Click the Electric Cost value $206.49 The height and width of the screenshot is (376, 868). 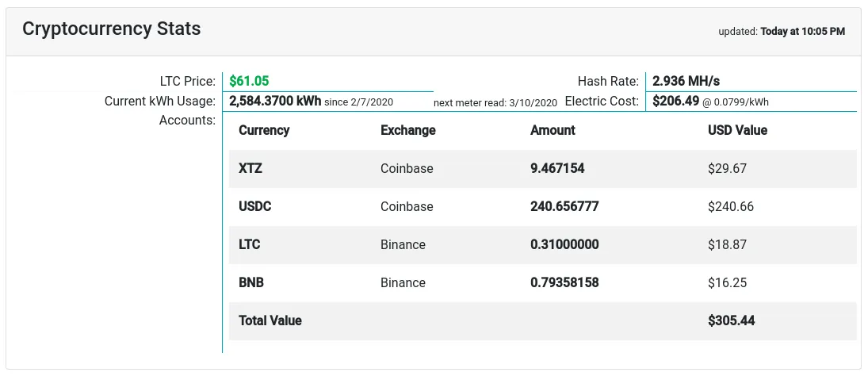pos(676,102)
